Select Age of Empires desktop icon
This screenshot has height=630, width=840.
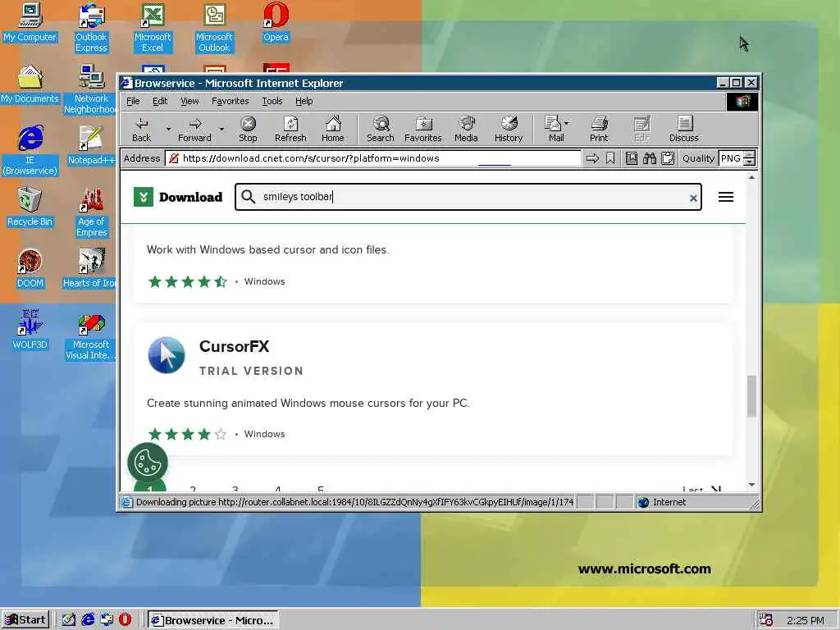[91, 212]
